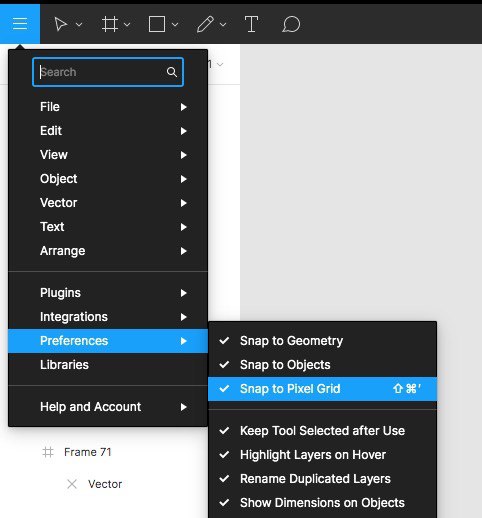Select the Vector layer row
This screenshot has width=482, height=518.
click(104, 484)
